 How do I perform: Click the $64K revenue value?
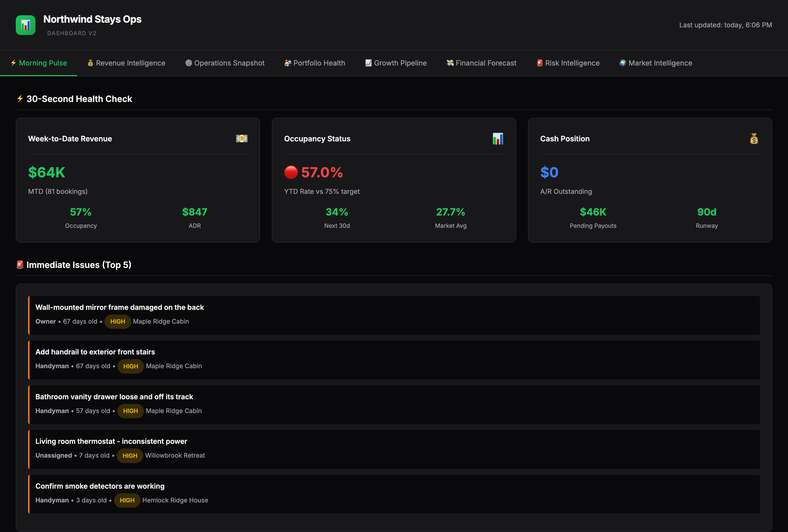47,172
